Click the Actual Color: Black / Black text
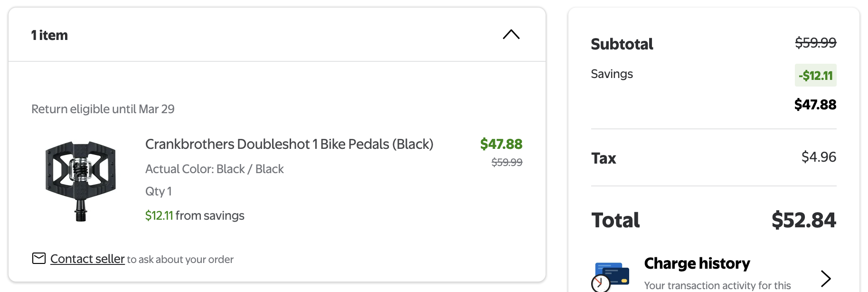 coord(215,169)
